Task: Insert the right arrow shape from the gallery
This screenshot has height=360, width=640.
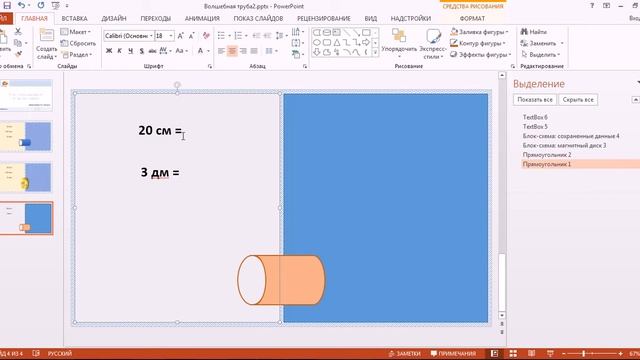Action: [x=366, y=42]
